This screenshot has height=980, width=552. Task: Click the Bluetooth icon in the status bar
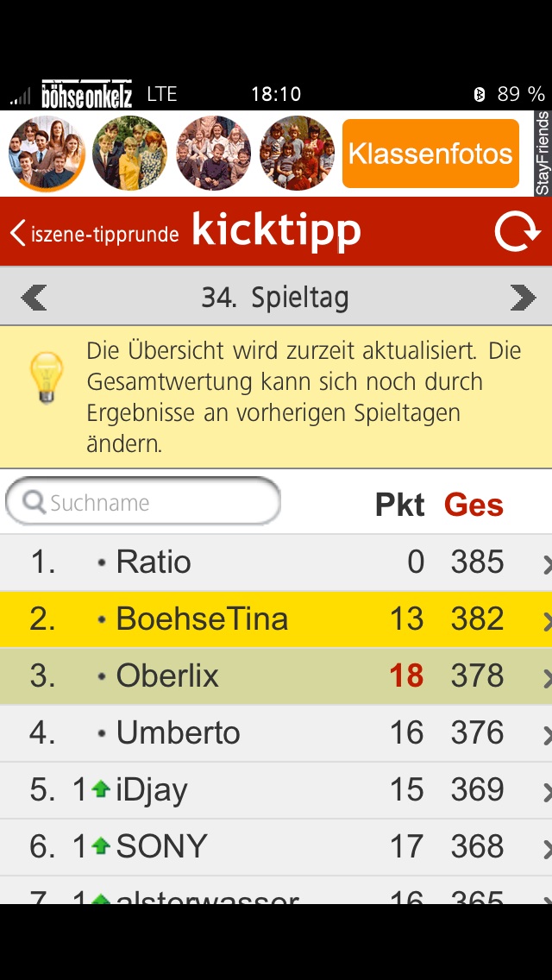pos(480,94)
